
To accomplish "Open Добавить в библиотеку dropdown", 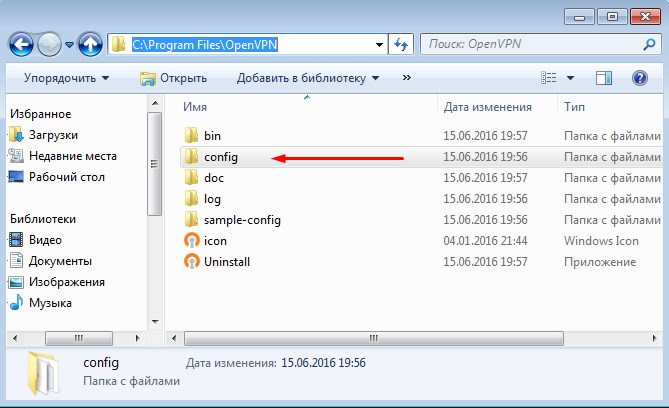I will (308, 78).
